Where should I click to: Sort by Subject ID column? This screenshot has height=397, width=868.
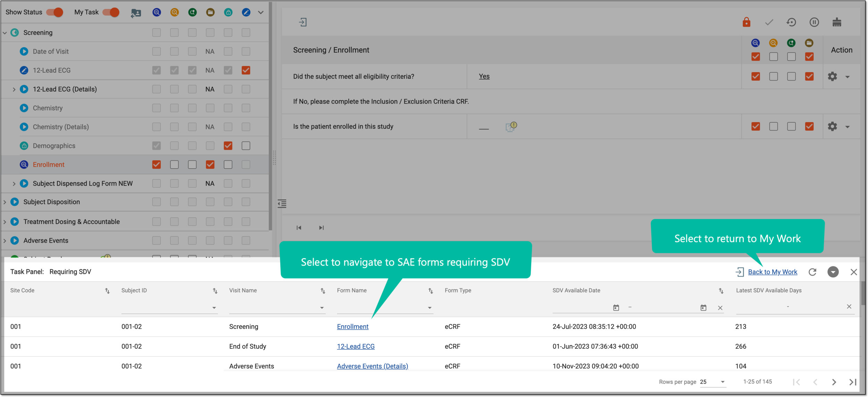pyautogui.click(x=215, y=291)
